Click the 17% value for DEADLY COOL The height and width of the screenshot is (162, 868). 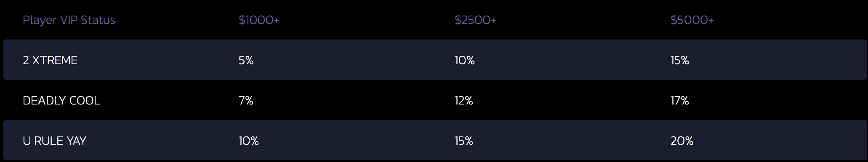click(680, 101)
